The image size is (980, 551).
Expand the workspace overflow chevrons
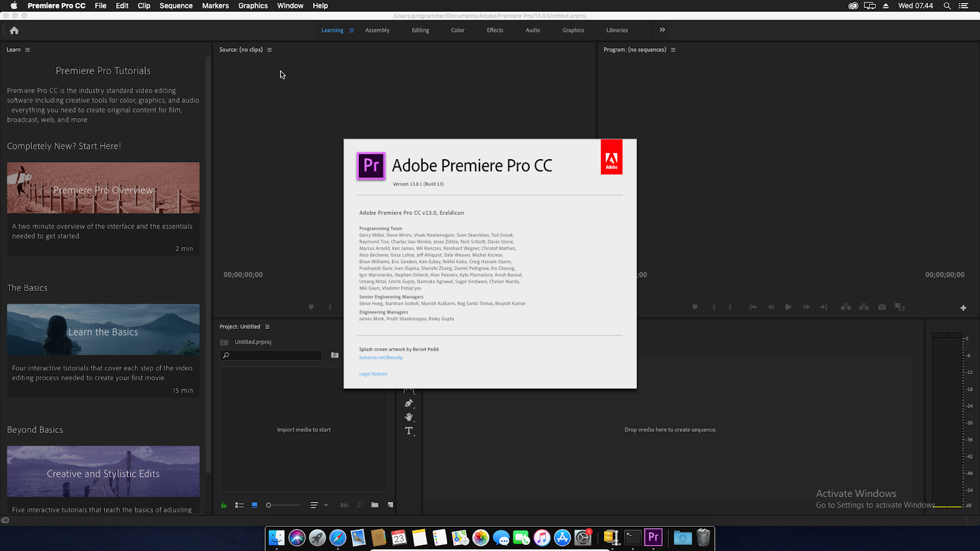pyautogui.click(x=662, y=29)
